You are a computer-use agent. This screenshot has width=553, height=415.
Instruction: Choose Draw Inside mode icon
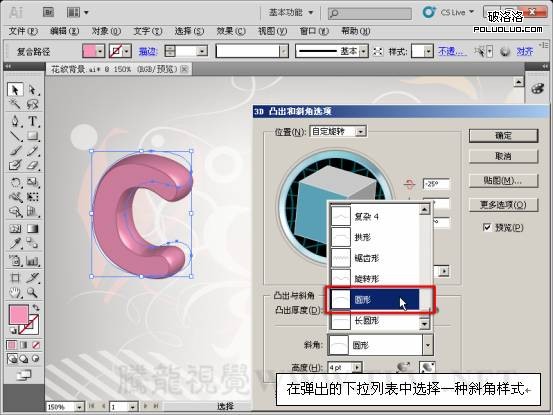(x=36, y=359)
